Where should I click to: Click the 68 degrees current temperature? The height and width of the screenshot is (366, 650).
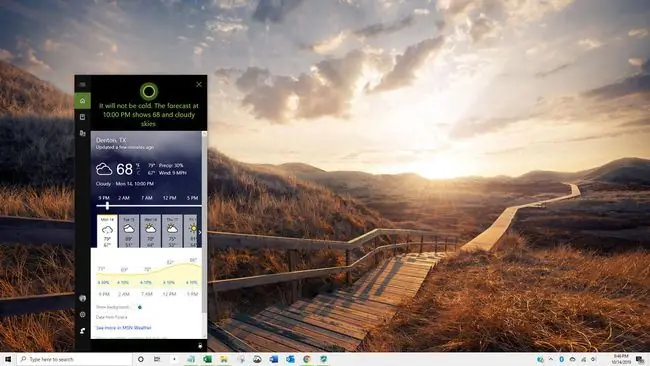tap(124, 169)
